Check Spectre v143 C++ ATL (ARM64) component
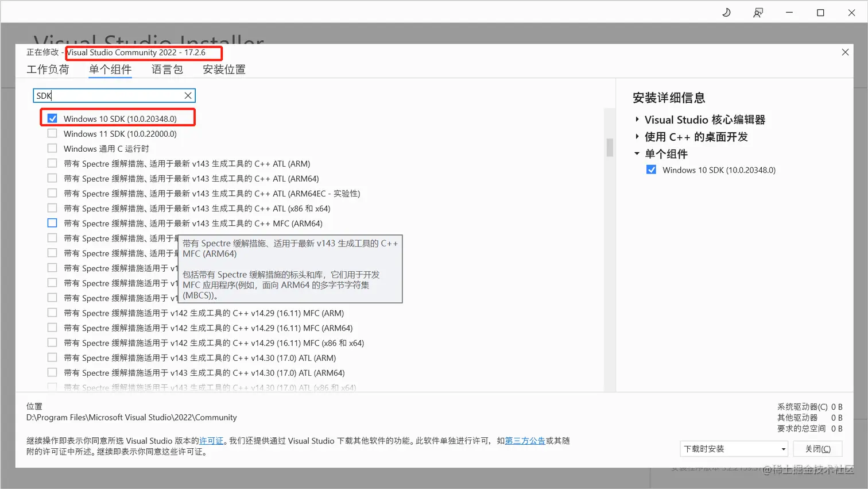This screenshot has width=868, height=489. click(x=52, y=178)
